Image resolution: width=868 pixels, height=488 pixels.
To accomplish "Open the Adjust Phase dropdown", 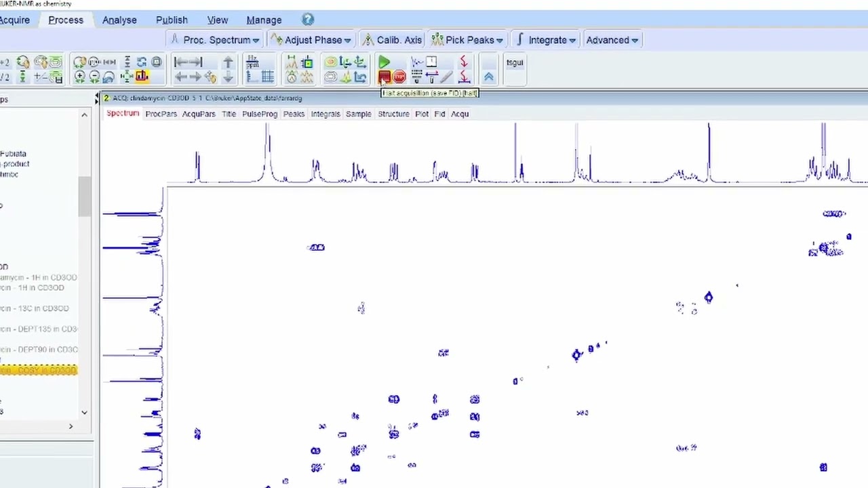I will click(x=311, y=40).
